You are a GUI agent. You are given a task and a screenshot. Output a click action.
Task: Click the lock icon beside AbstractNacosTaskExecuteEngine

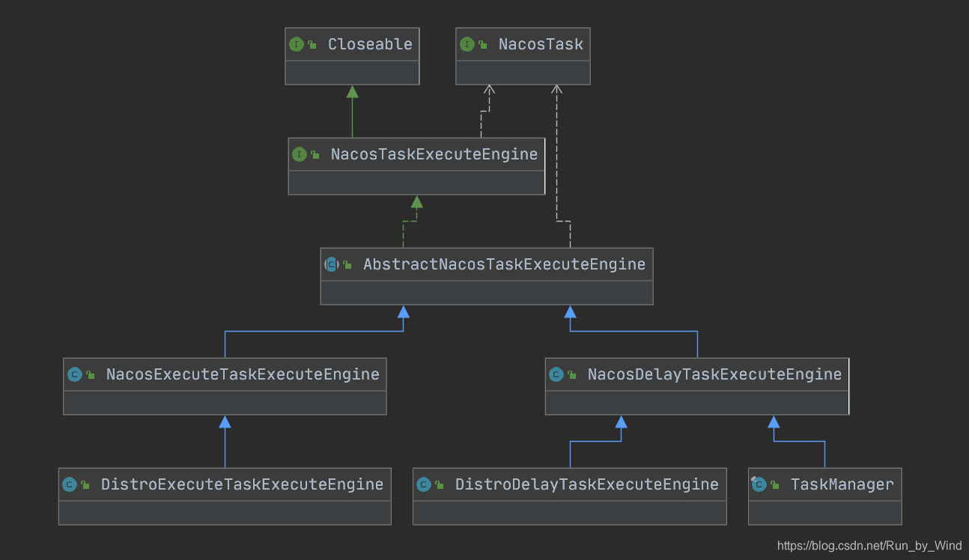(x=347, y=265)
